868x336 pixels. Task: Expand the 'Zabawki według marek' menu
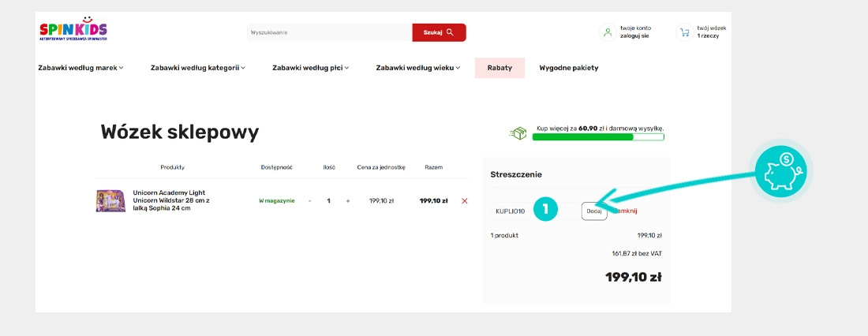[80, 68]
